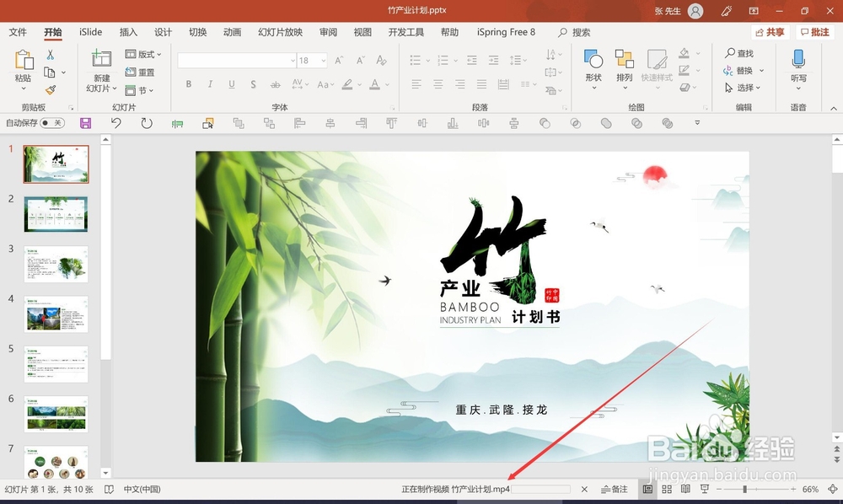Screen dimensions: 843x504
Task: Cancel the video export in status bar
Action: (x=584, y=489)
